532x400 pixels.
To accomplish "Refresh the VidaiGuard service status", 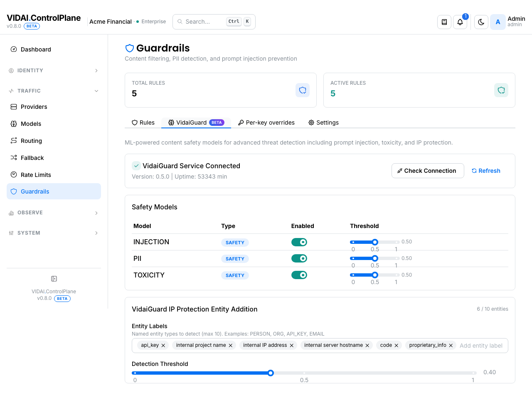I will (x=486, y=171).
